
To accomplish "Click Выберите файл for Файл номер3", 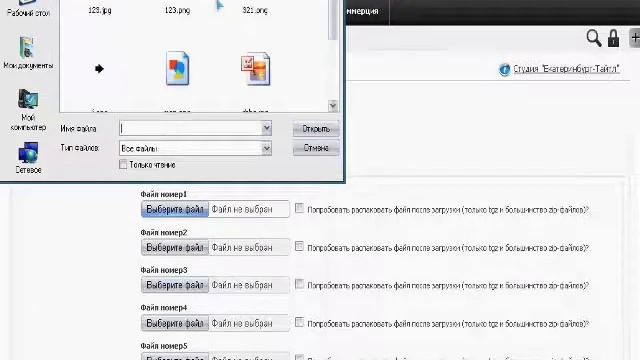I will [175, 285].
